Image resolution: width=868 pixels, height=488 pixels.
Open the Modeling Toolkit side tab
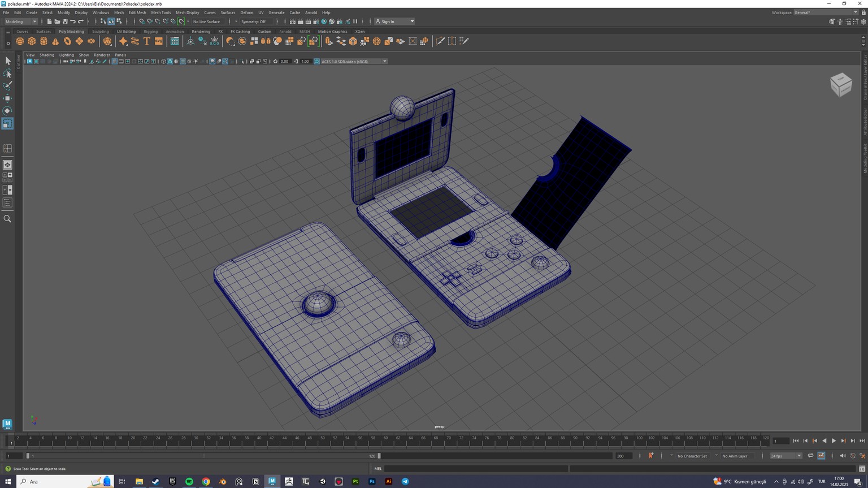865,158
